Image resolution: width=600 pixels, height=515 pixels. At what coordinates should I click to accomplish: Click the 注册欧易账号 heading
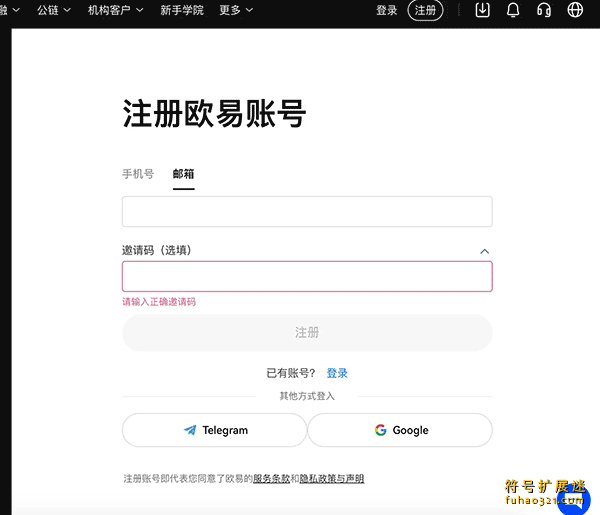click(214, 114)
